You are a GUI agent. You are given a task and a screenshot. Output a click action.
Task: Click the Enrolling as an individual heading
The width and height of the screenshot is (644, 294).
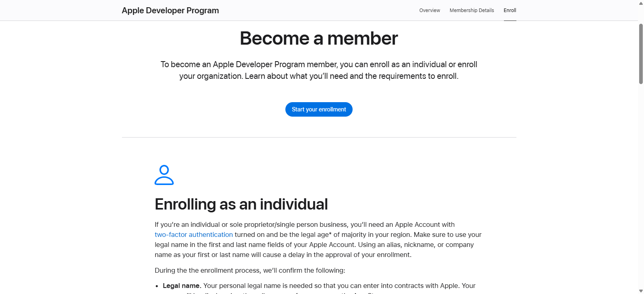pyautogui.click(x=241, y=204)
